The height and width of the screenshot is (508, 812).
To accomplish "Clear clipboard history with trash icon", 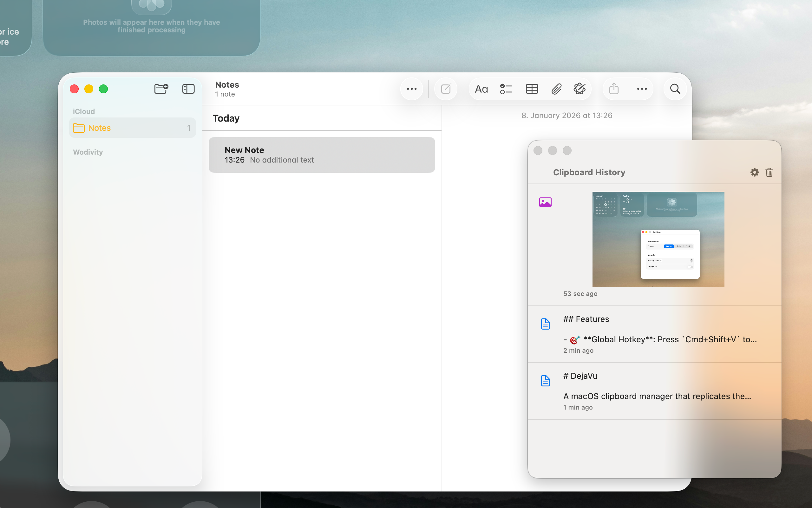I will coord(769,172).
